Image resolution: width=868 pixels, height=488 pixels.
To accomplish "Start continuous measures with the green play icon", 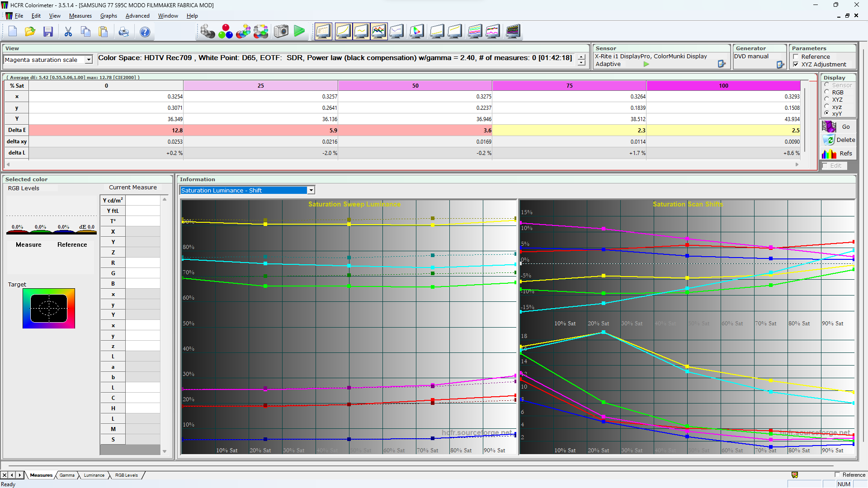I will (299, 31).
